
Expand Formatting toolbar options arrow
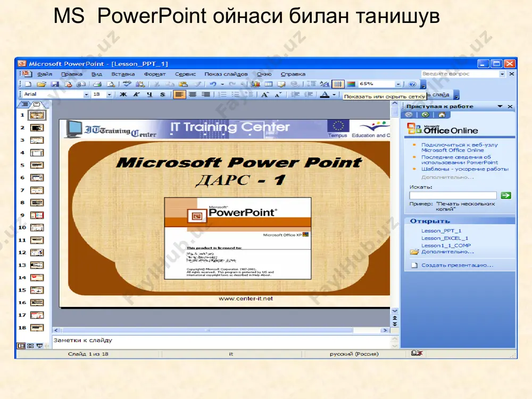coord(456,95)
